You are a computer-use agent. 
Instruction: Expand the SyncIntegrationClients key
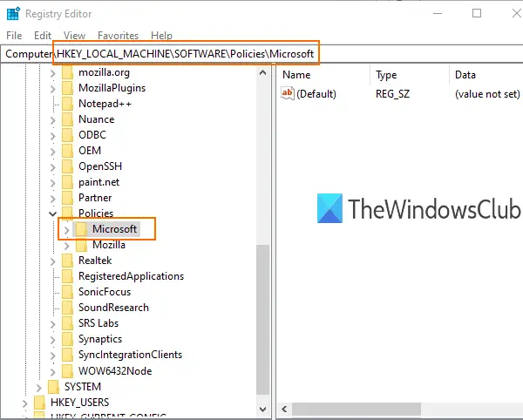[52, 355]
